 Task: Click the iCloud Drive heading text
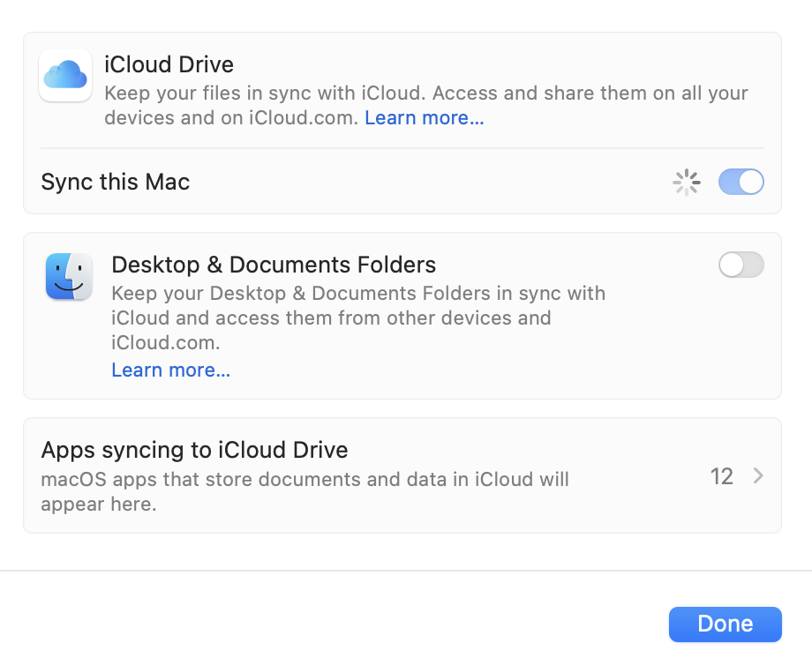coord(169,64)
